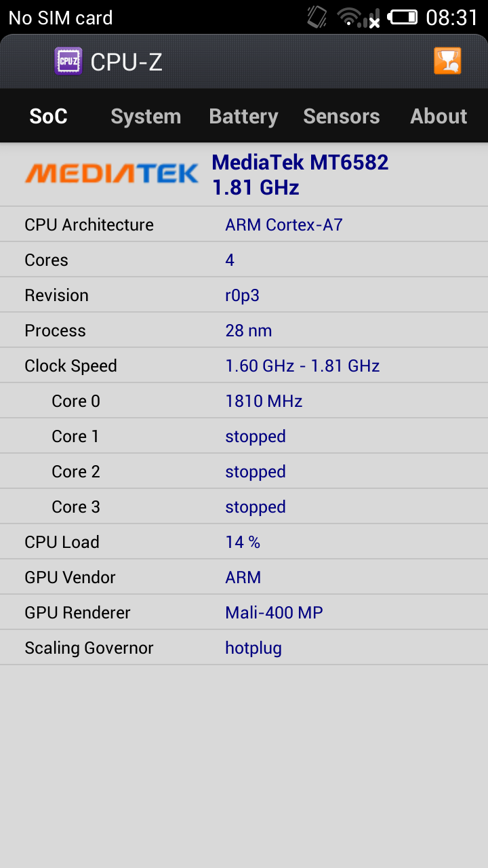488x868 pixels.
Task: Tap the Clock Speed row
Action: pos(244,366)
